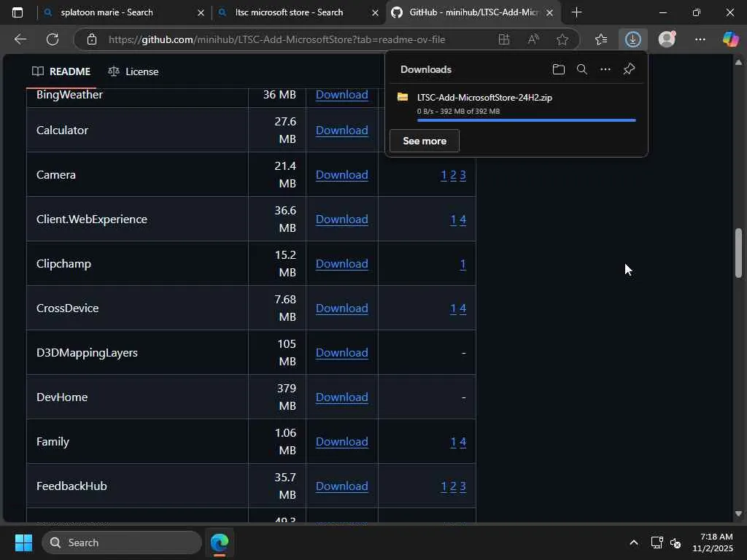The width and height of the screenshot is (747, 560).
Task: Click the page vertical scrollbar thumb
Action: pyautogui.click(x=738, y=253)
